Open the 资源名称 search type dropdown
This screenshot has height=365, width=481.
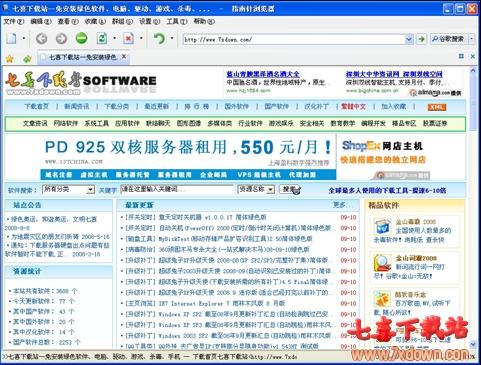pyautogui.click(x=271, y=190)
